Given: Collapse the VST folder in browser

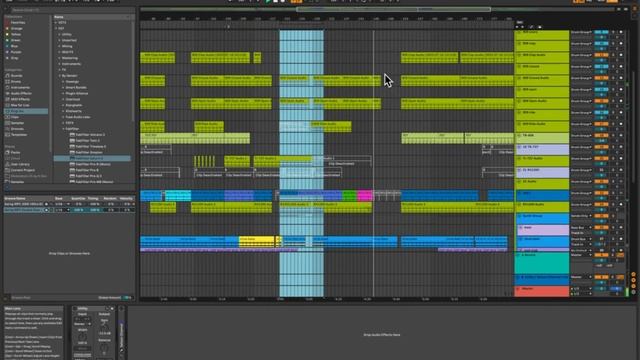Looking at the screenshot, I should pyautogui.click(x=56, y=29).
